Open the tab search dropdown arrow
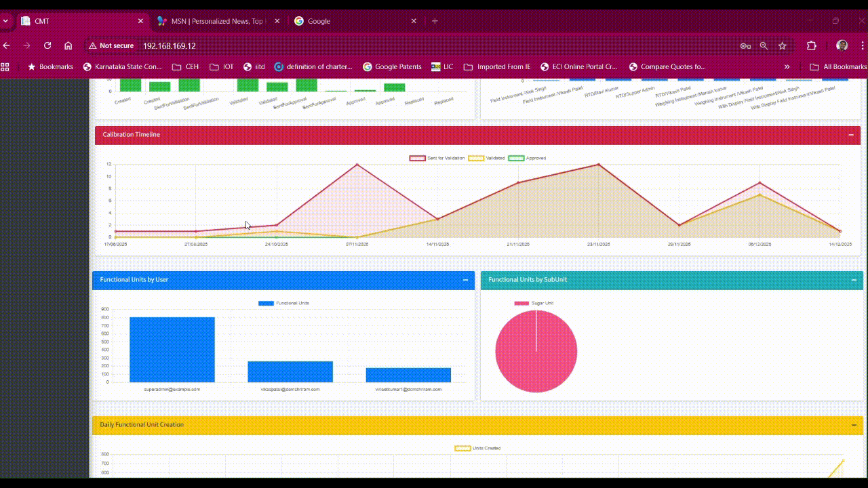The width and height of the screenshot is (868, 488). point(5,21)
